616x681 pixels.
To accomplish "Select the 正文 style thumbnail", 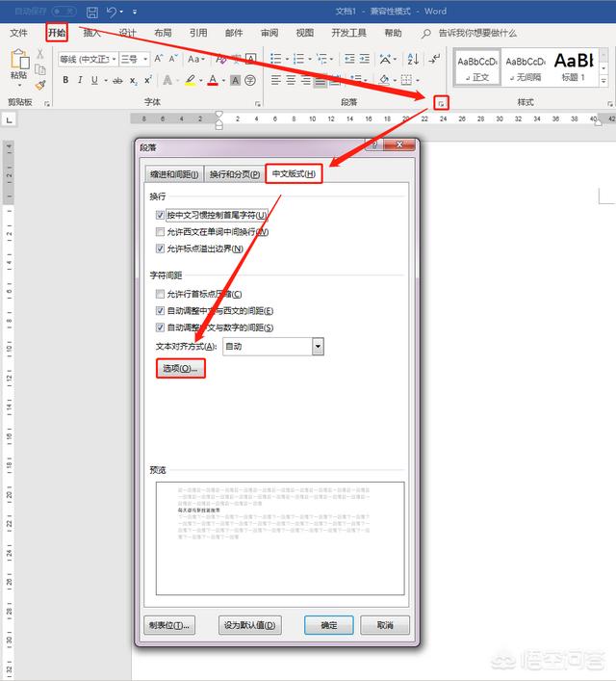I will [x=477, y=67].
